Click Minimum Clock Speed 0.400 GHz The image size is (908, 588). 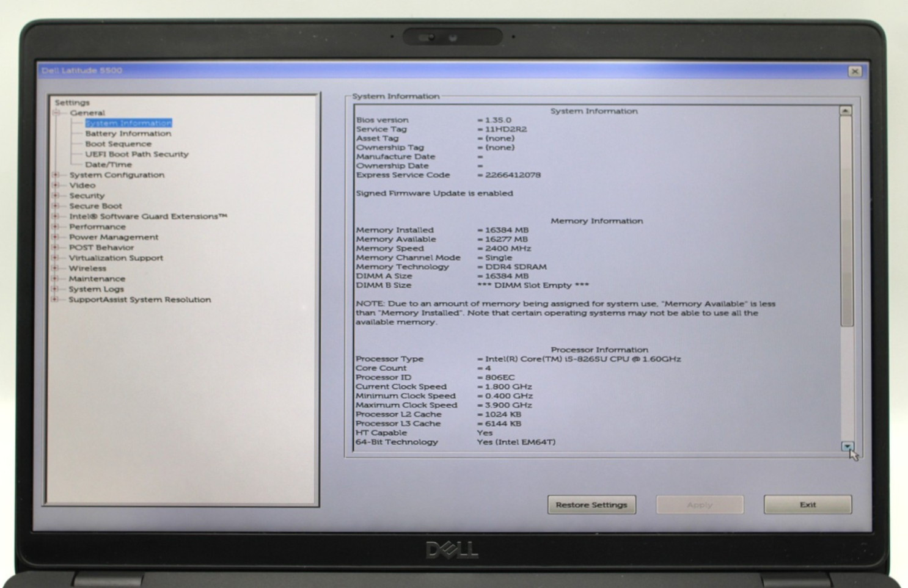(x=509, y=396)
